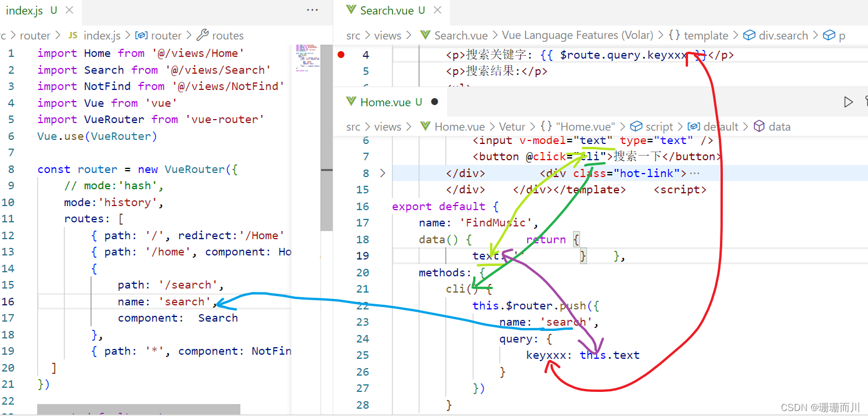Viewport: 868px width, 418px height.
Task: Click 搜索一下 button text in Home.vue
Action: click(x=638, y=156)
